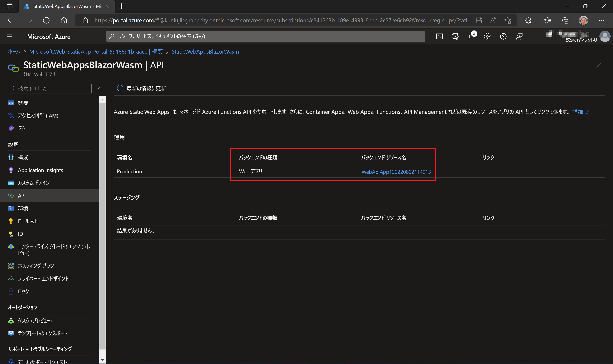Click the site lock icon in address bar
This screenshot has height=364, width=613.
tap(85, 20)
